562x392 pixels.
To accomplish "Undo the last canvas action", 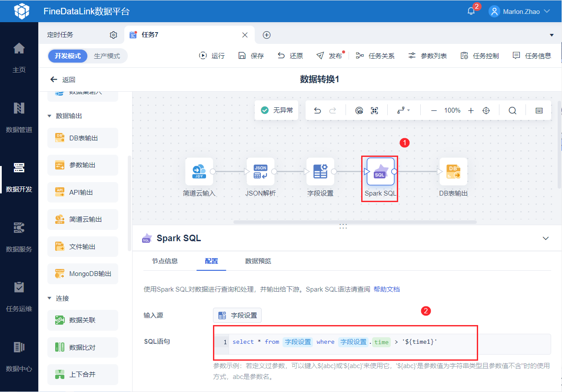I will click(x=317, y=110).
